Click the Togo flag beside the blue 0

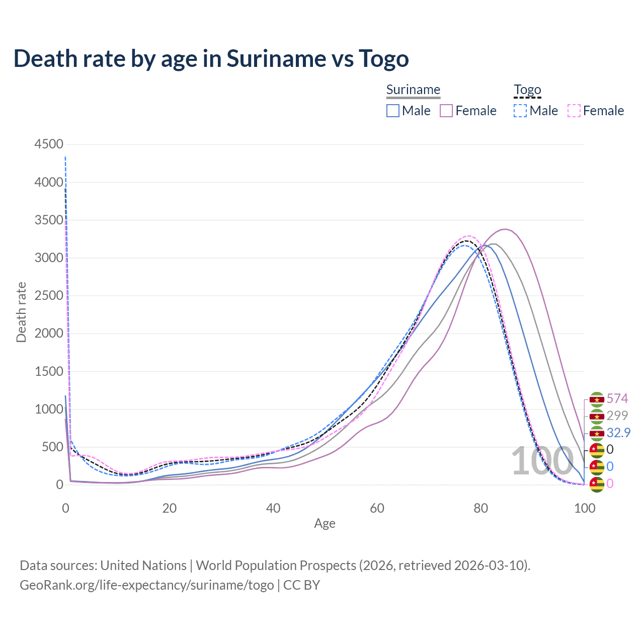597,467
